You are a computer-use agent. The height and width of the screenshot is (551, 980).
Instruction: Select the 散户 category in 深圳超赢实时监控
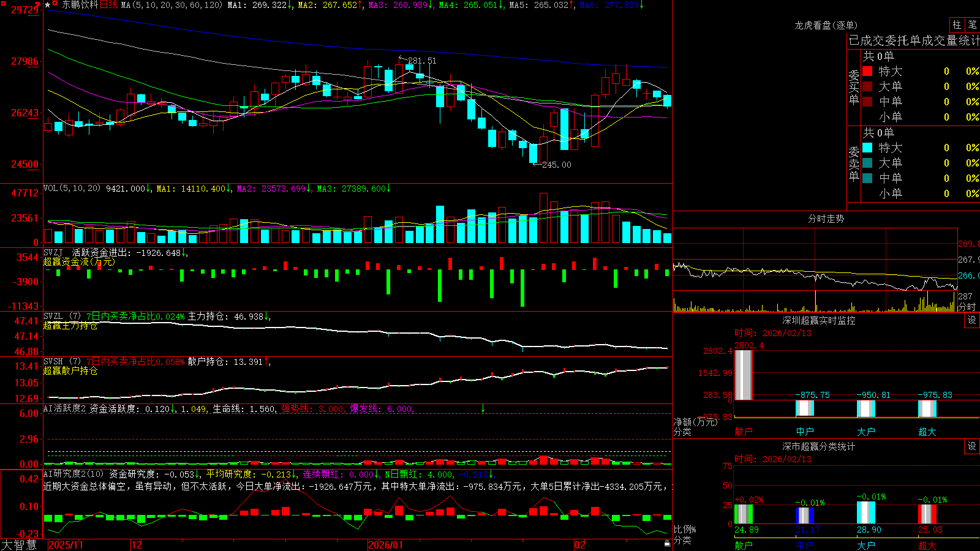click(x=744, y=432)
